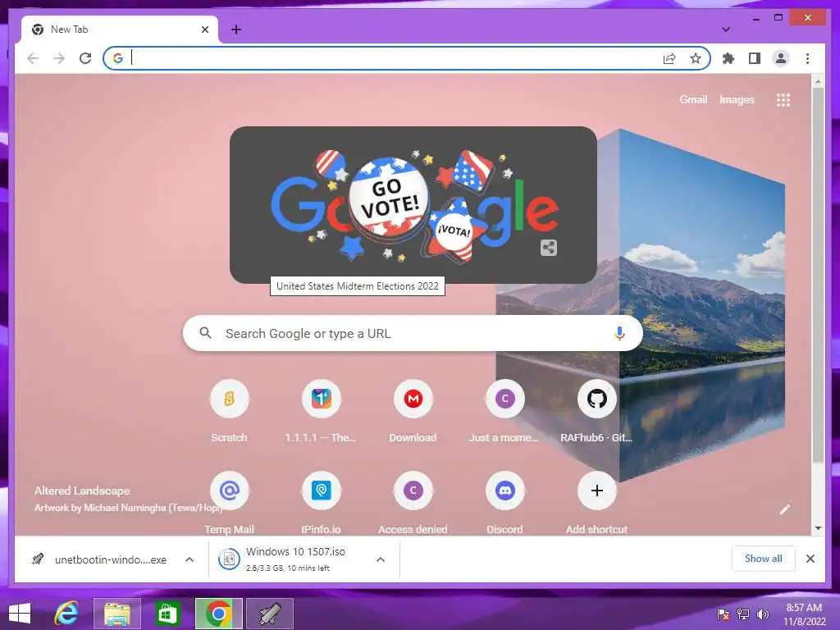Viewport: 840px width, 630px height.
Task: Click the search magnifier icon in the search box
Action: [x=205, y=333]
